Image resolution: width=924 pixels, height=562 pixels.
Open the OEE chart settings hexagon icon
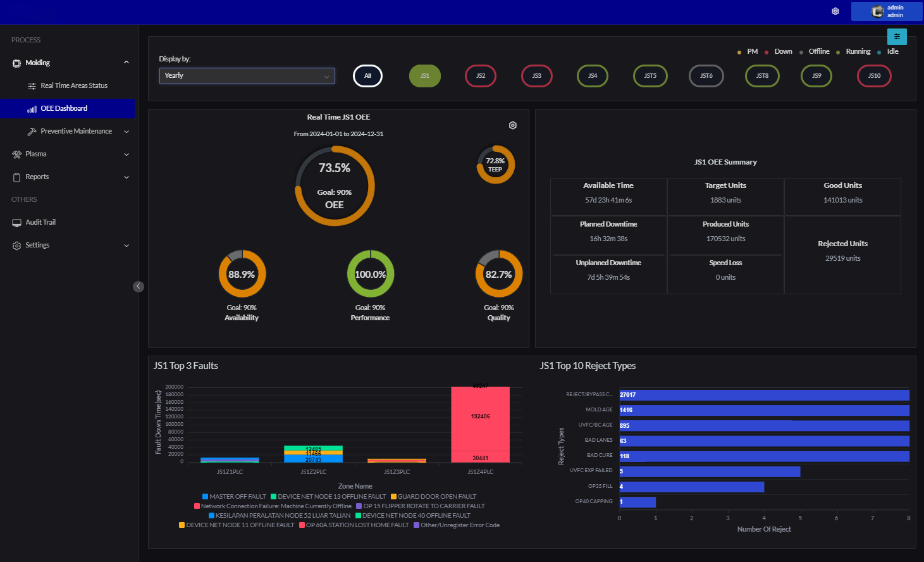pyautogui.click(x=513, y=125)
